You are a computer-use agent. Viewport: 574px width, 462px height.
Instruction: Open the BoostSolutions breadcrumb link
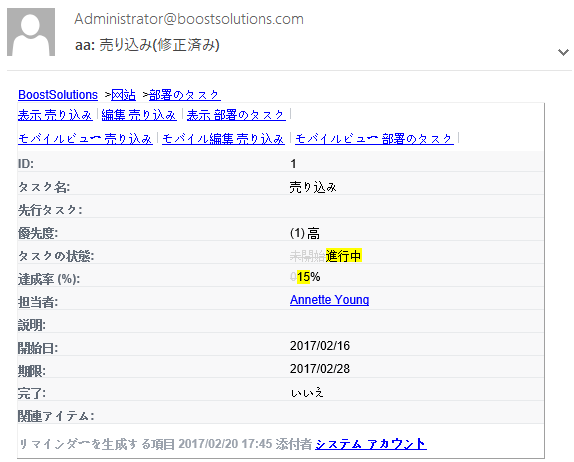(x=58, y=95)
